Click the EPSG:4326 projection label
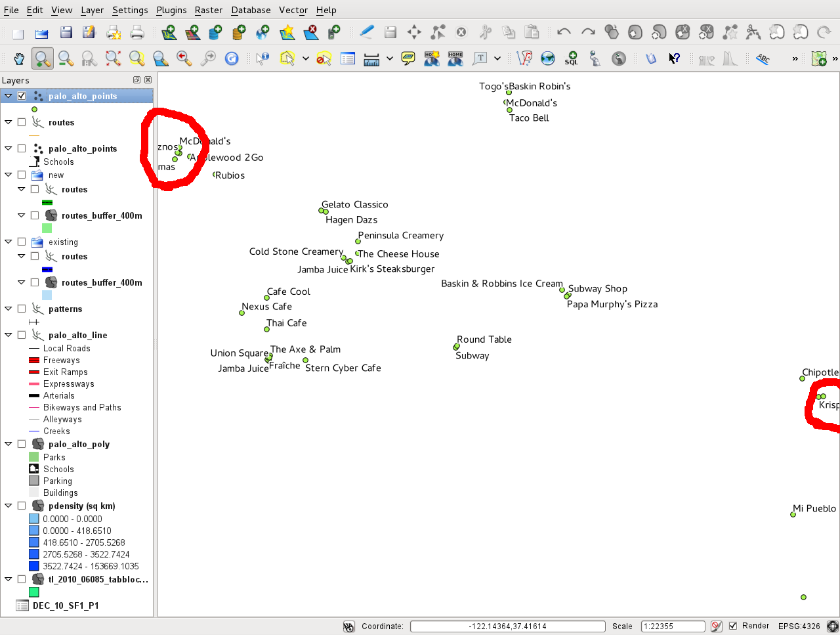840x635 pixels. click(x=799, y=626)
